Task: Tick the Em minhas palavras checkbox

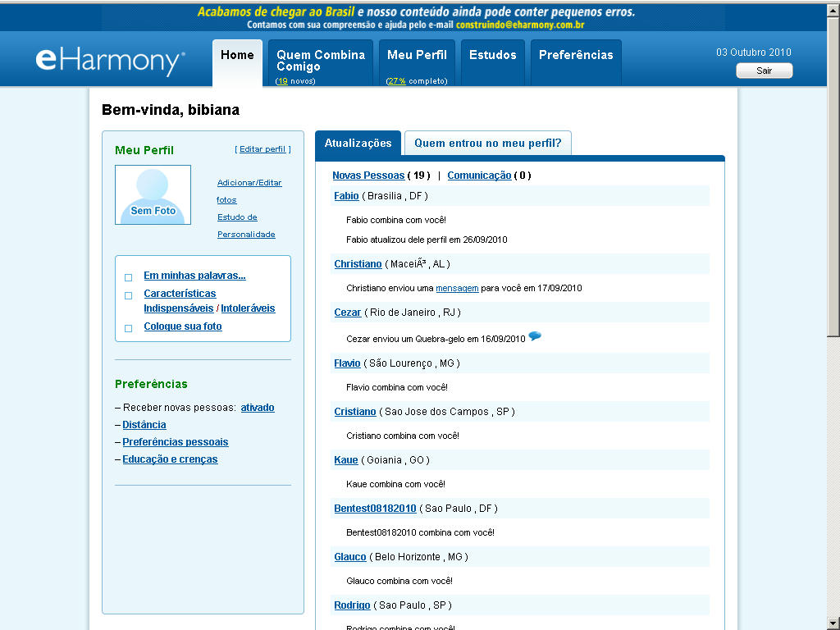Action: [x=128, y=277]
